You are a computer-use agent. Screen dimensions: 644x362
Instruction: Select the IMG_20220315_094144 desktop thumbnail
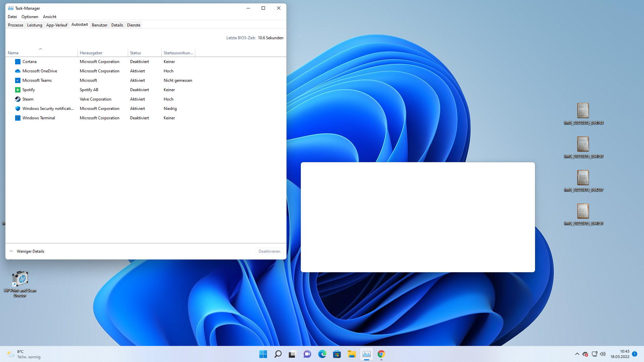tap(583, 111)
